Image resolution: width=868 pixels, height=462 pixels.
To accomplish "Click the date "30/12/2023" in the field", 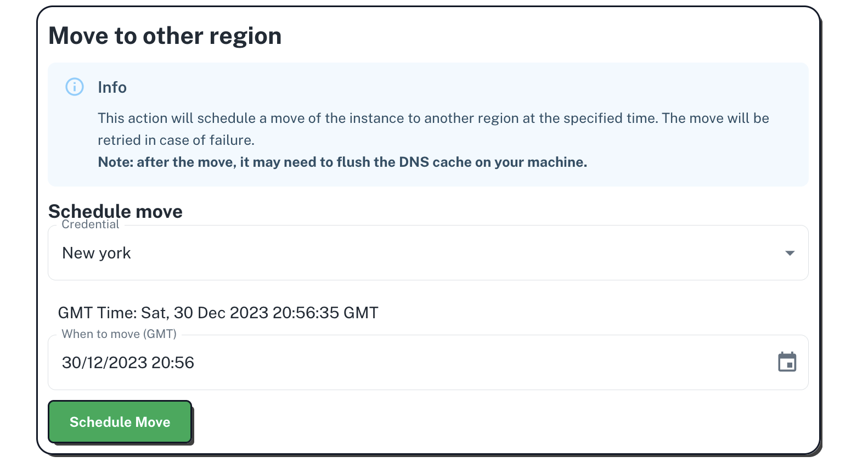I will coord(104,363).
